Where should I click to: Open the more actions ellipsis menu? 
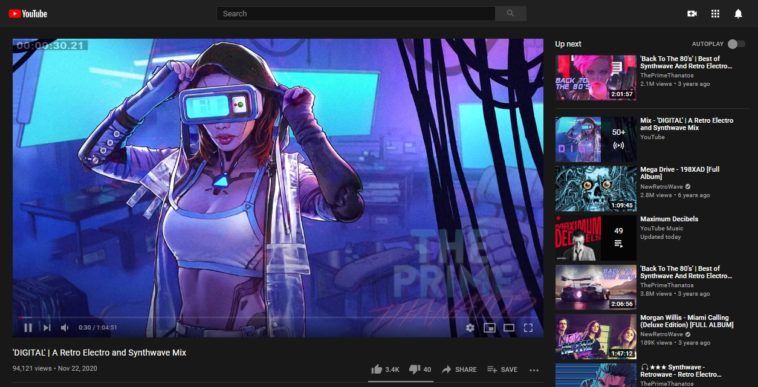coord(534,370)
